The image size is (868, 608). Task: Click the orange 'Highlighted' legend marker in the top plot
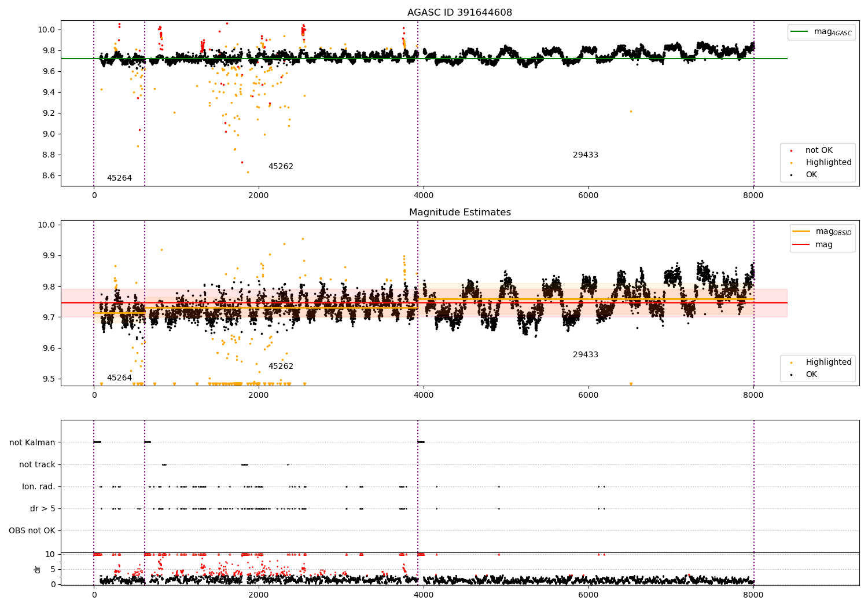pos(791,163)
